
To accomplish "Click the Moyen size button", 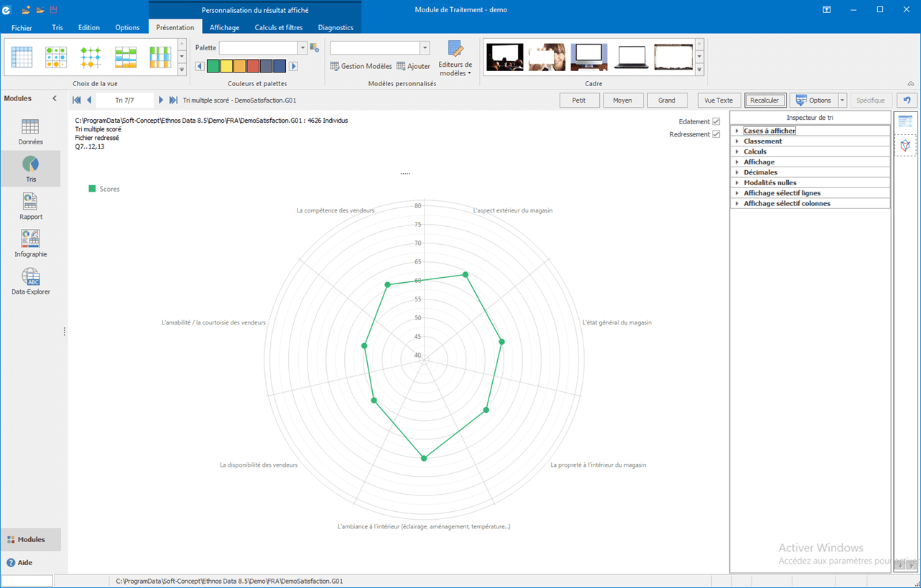I will click(x=623, y=101).
